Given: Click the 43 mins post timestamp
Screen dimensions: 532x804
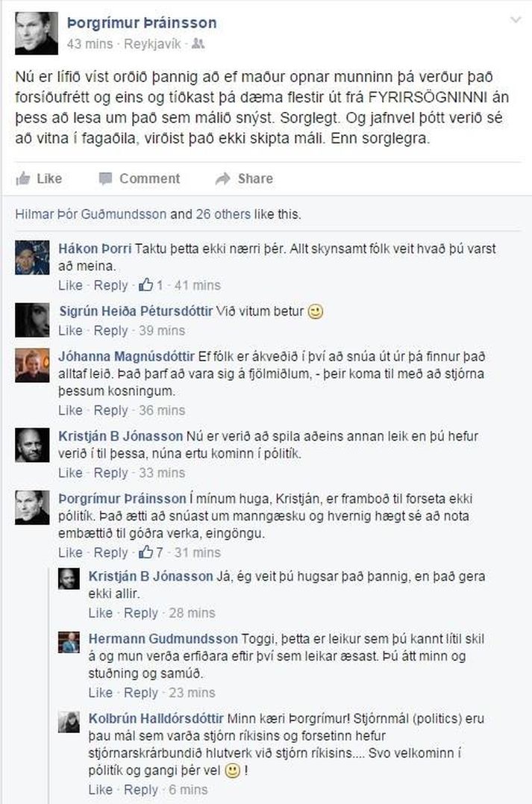Looking at the screenshot, I should click(x=90, y=44).
